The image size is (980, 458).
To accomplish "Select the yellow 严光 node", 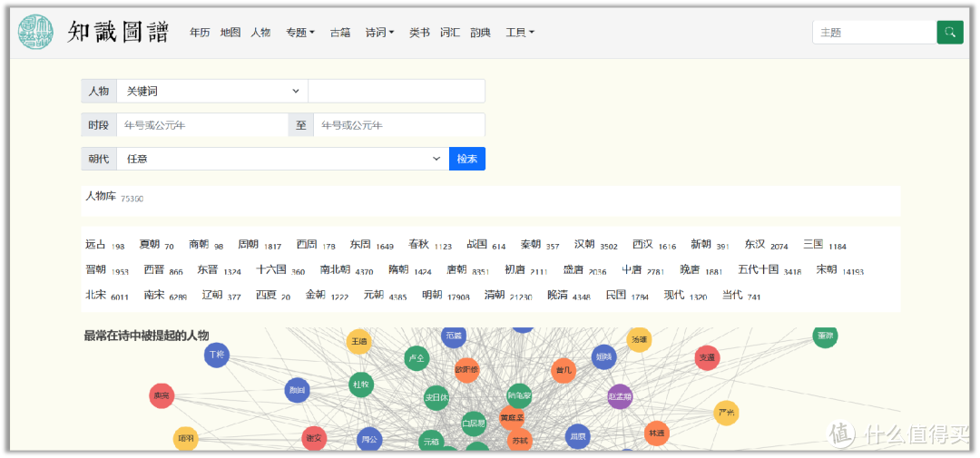I will [726, 414].
